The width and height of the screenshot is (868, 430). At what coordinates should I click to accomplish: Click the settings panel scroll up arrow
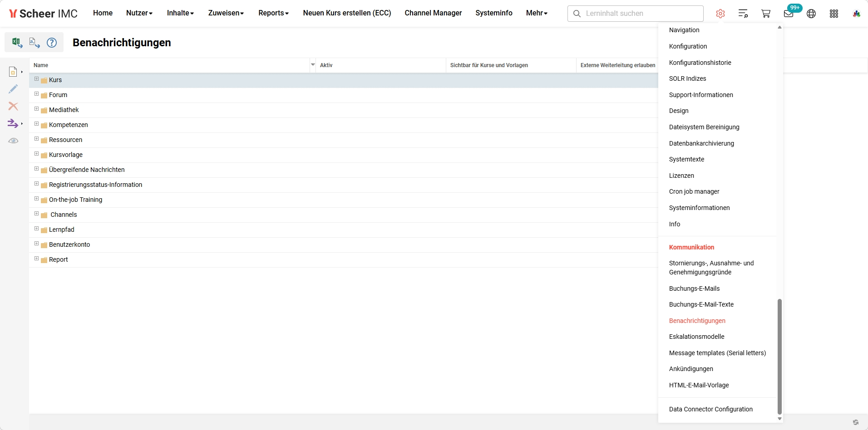tap(779, 28)
